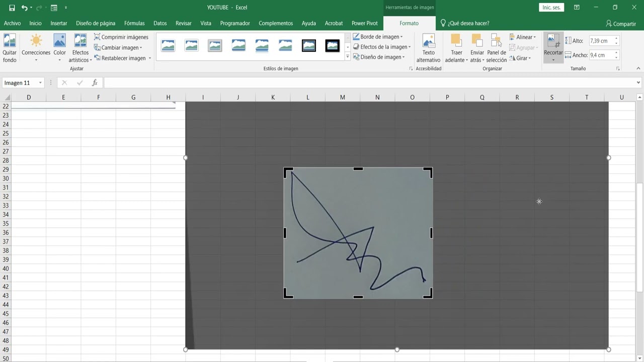Increase Alto with the up spinner

(x=616, y=38)
